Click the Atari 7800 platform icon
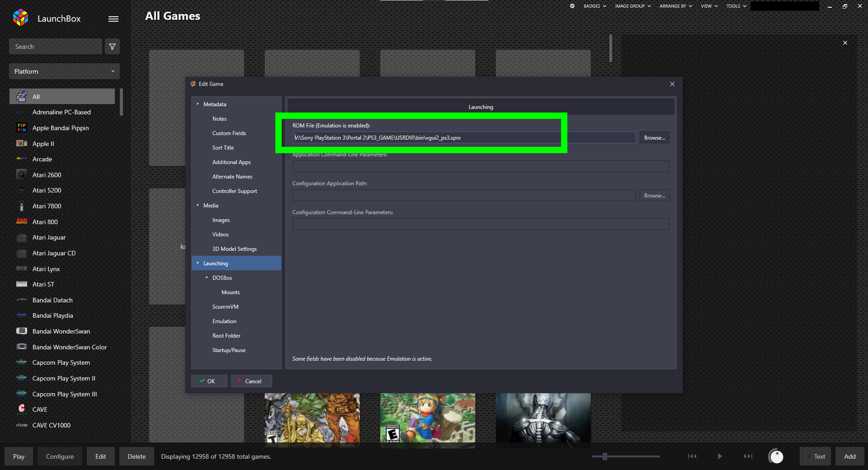The width and height of the screenshot is (868, 470). (21, 206)
